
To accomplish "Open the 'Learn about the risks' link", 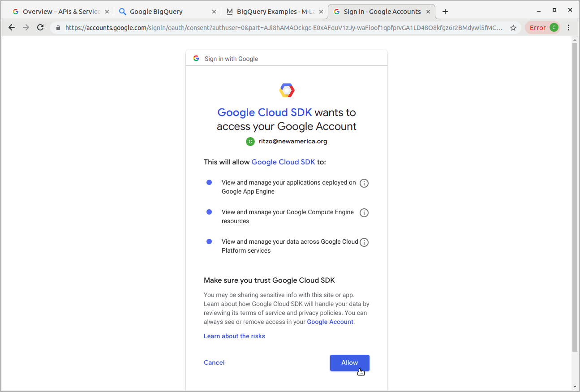I will 234,336.
